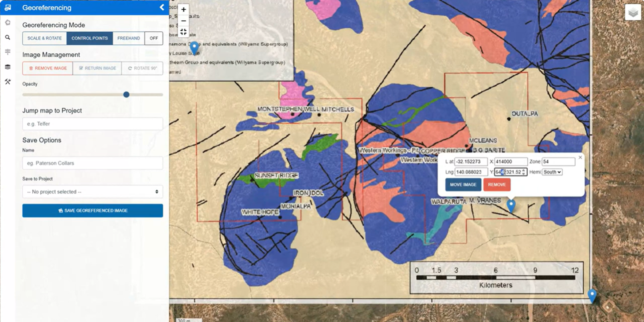The width and height of the screenshot is (644, 322).
Task: Select Control Points georeferencing mode
Action: click(x=90, y=38)
